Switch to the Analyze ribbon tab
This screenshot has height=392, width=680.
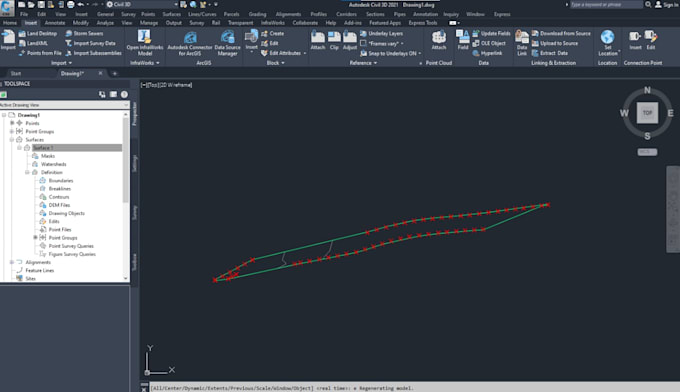105,23
